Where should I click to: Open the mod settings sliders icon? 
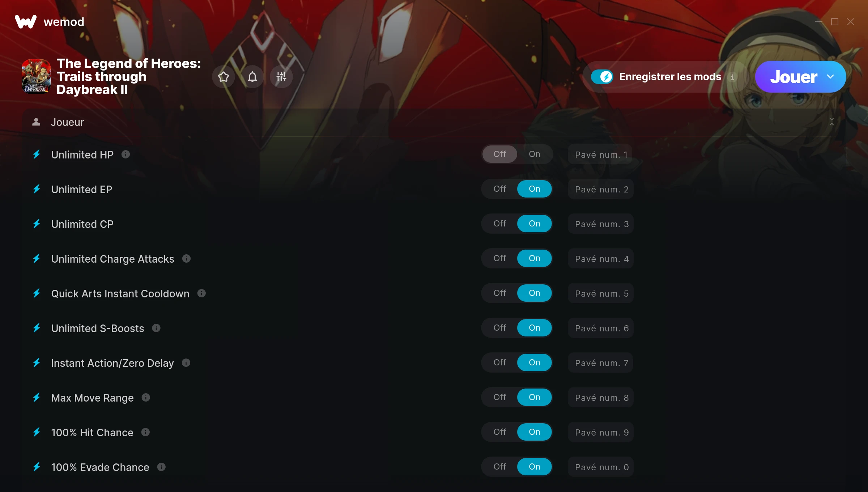pos(281,77)
